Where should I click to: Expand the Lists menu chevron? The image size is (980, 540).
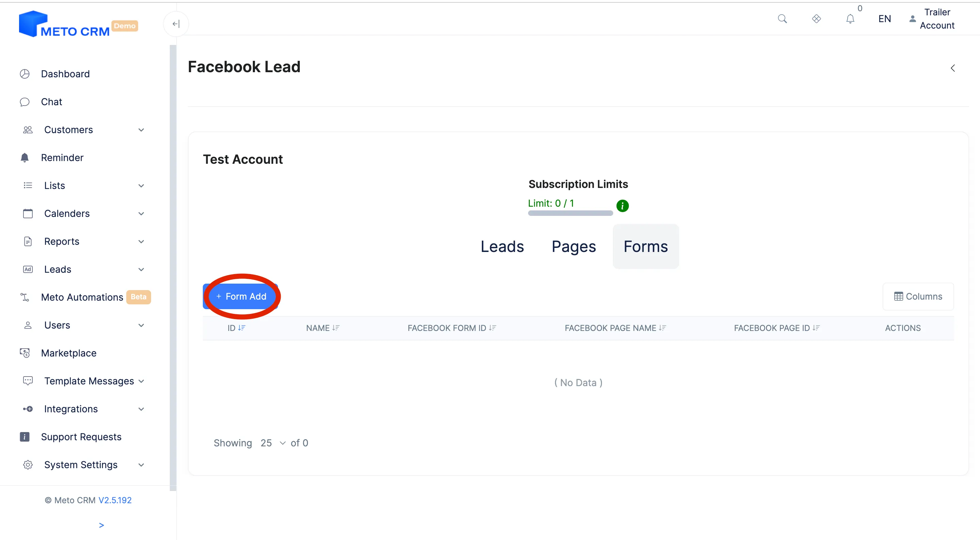[x=141, y=186]
